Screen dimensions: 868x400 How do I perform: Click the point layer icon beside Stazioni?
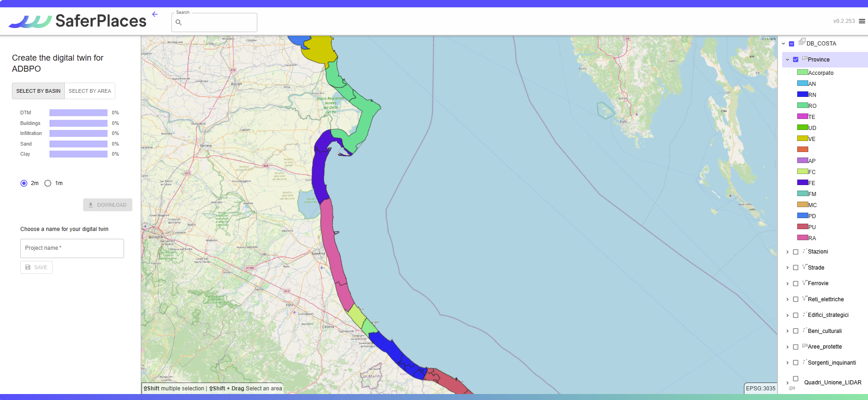pyautogui.click(x=805, y=251)
